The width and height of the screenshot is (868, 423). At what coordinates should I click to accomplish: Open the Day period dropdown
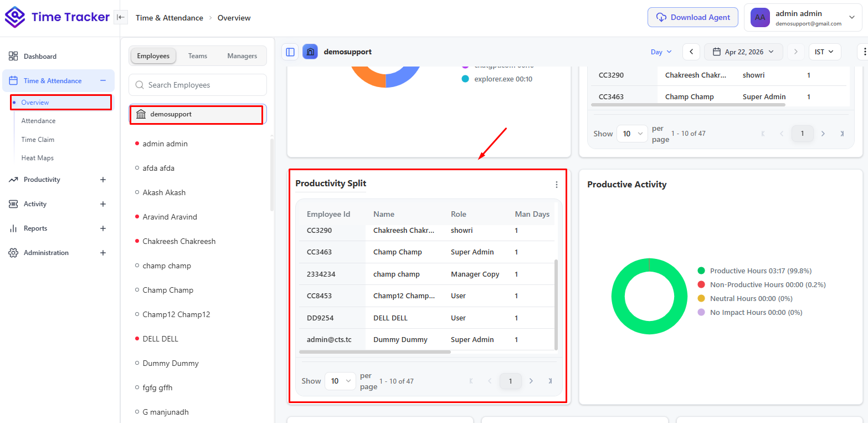click(661, 52)
